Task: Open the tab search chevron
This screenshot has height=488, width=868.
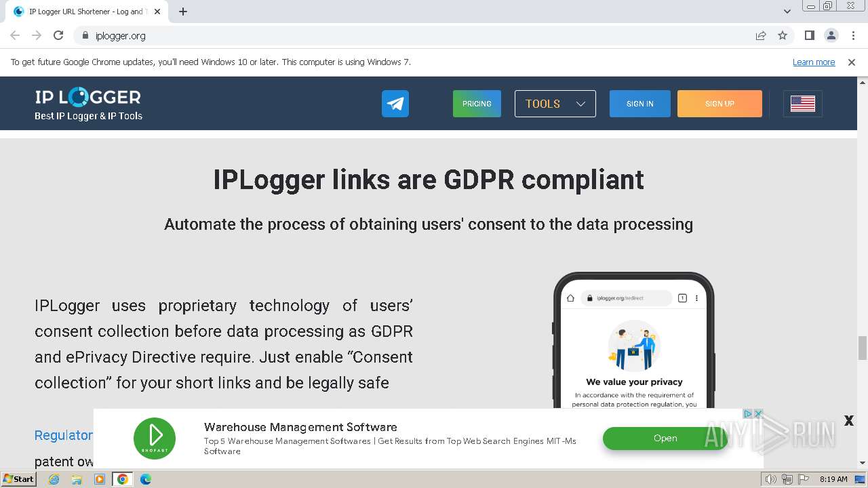Action: point(787,12)
